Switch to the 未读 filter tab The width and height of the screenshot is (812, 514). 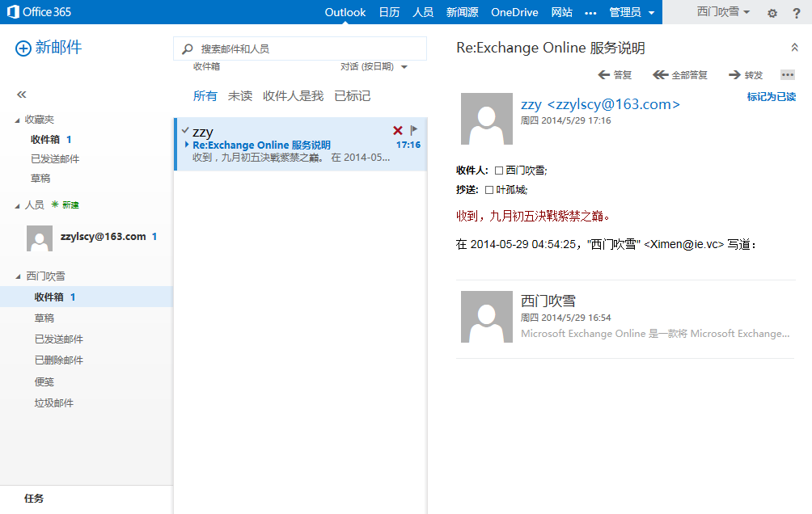tap(240, 96)
